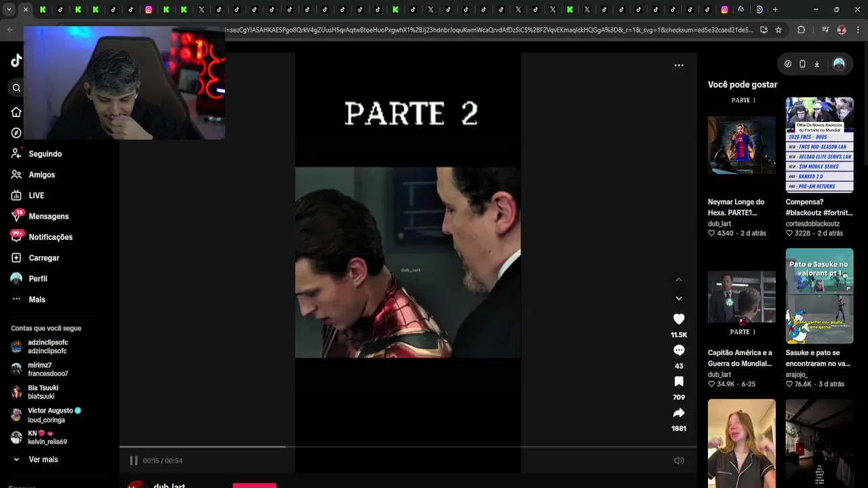The image size is (868, 488).
Task: Open the 'Sasuke e pato se encontraram' title
Action: pyautogui.click(x=818, y=359)
